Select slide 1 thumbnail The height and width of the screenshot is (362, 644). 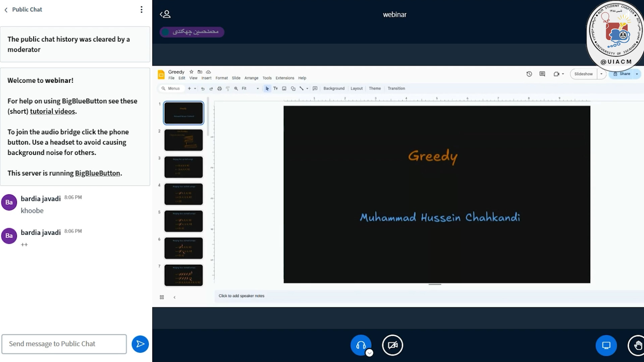coord(183,113)
